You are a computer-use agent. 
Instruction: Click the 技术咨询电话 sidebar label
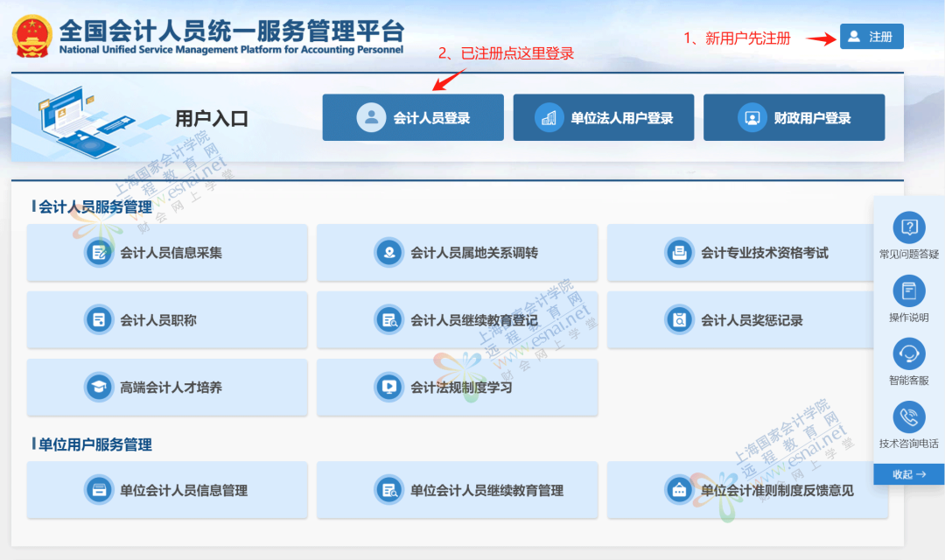pyautogui.click(x=909, y=444)
